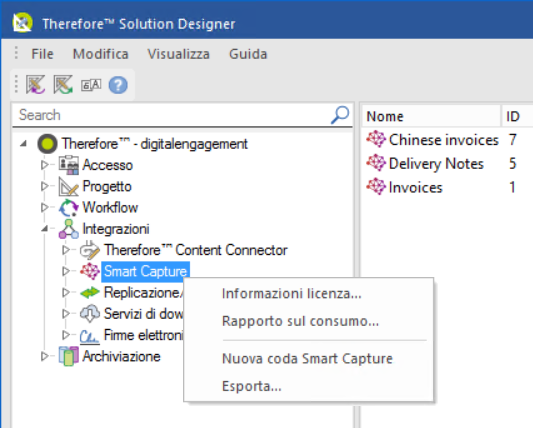
Task: Click the Progetto ruler icon
Action: 69,186
